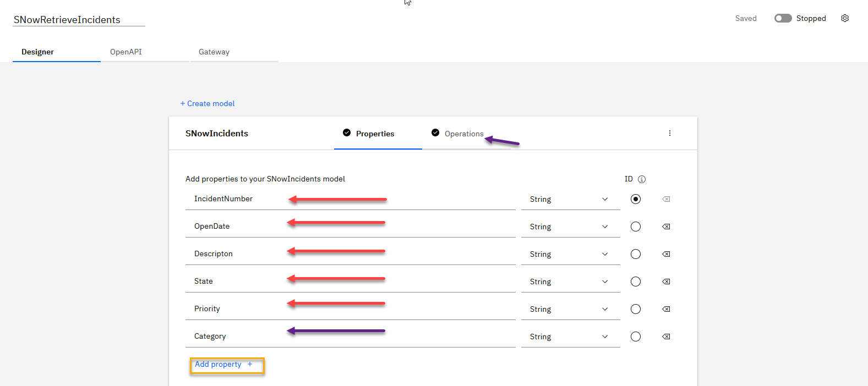This screenshot has height=386, width=868.
Task: Delete the OpenDate property
Action: (x=666, y=227)
